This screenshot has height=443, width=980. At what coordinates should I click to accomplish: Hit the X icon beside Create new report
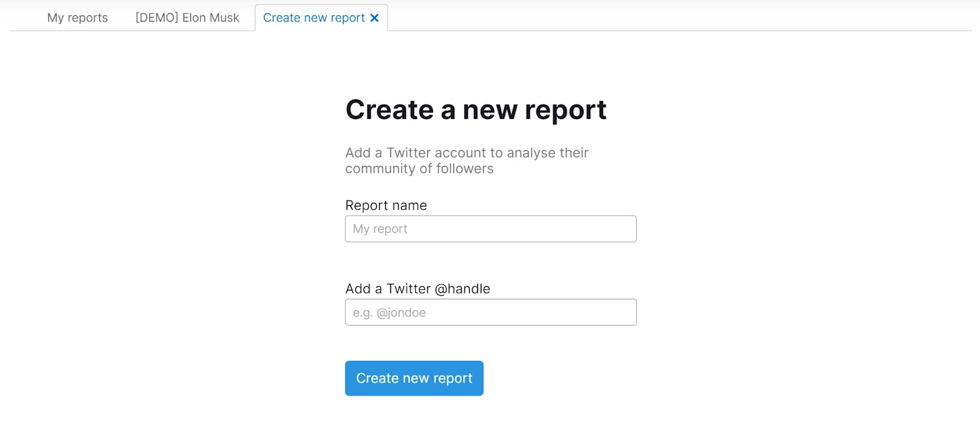[374, 18]
